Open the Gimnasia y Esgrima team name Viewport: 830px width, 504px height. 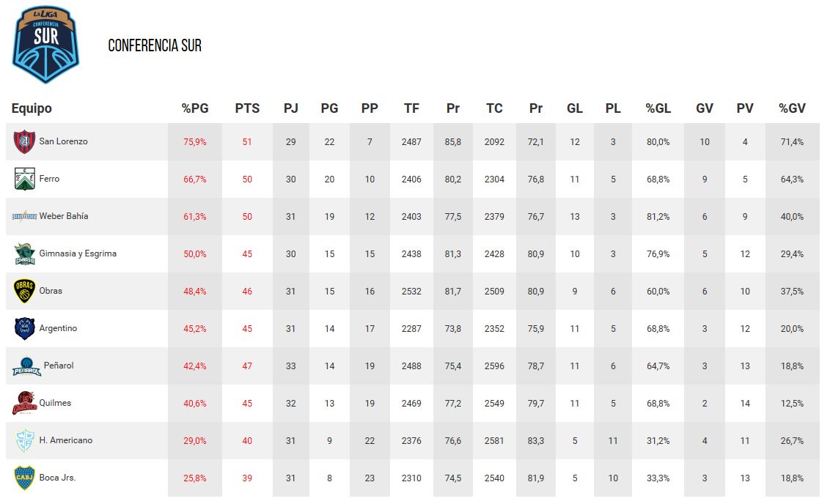click(x=78, y=253)
